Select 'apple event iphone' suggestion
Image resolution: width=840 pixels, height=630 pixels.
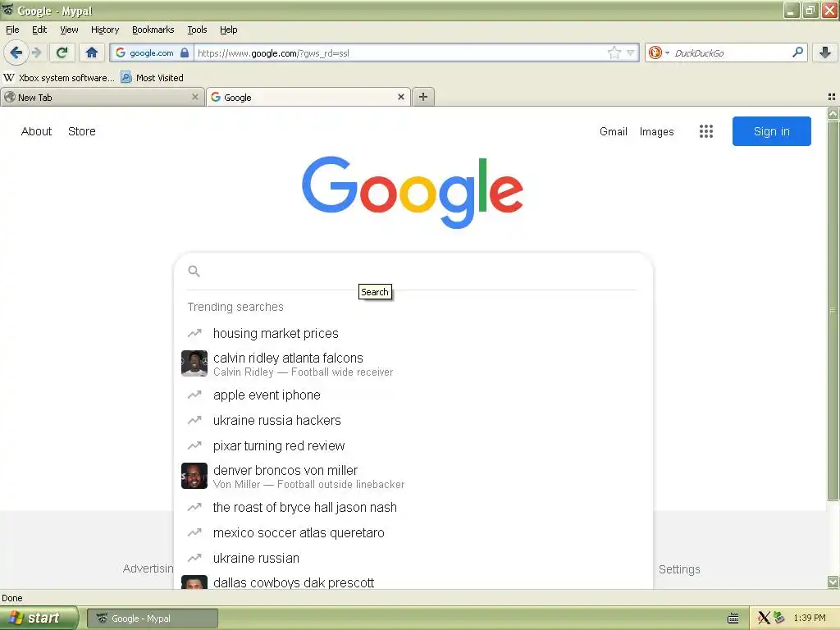pyautogui.click(x=413, y=395)
